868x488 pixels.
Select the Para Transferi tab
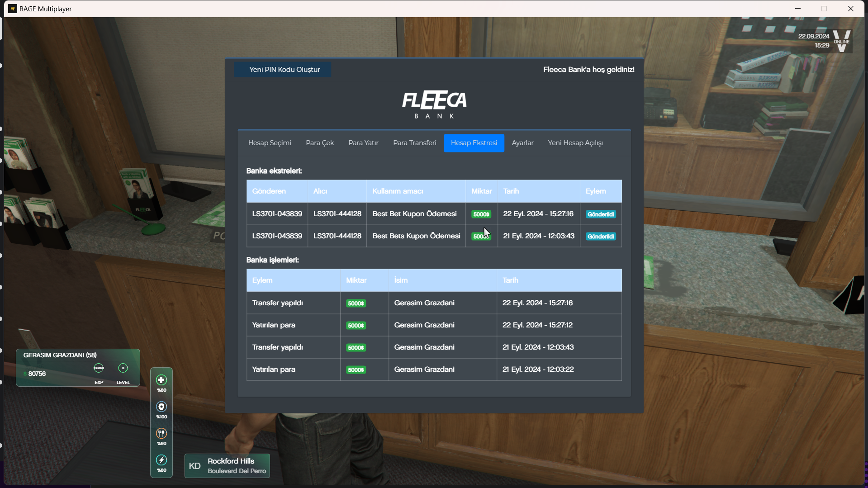414,143
